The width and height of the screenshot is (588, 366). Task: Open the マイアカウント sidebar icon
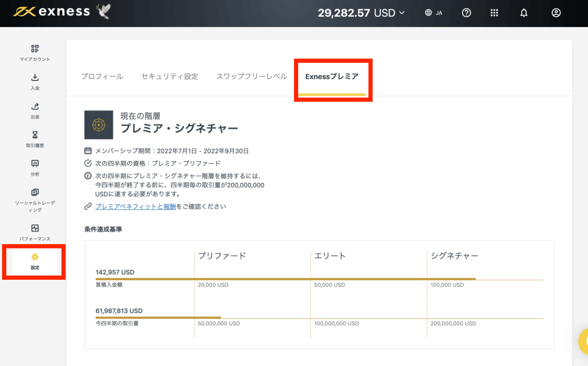35,49
